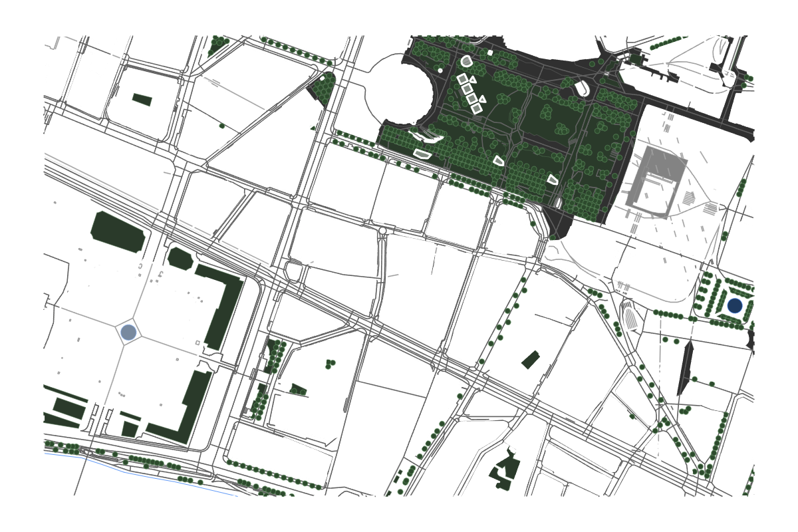Select the grey-blue circle in the hexagon plaza
Viewport: 798px width, 532px height.
[128, 332]
